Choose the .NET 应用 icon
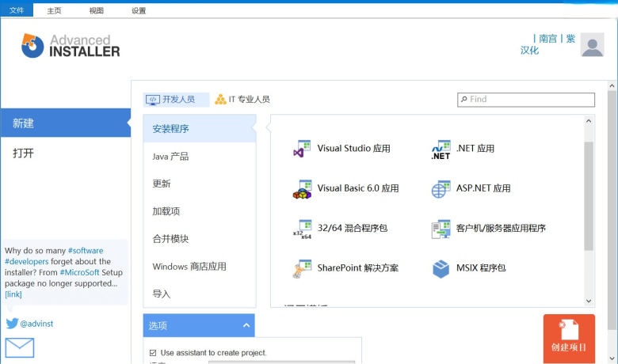 tap(441, 149)
